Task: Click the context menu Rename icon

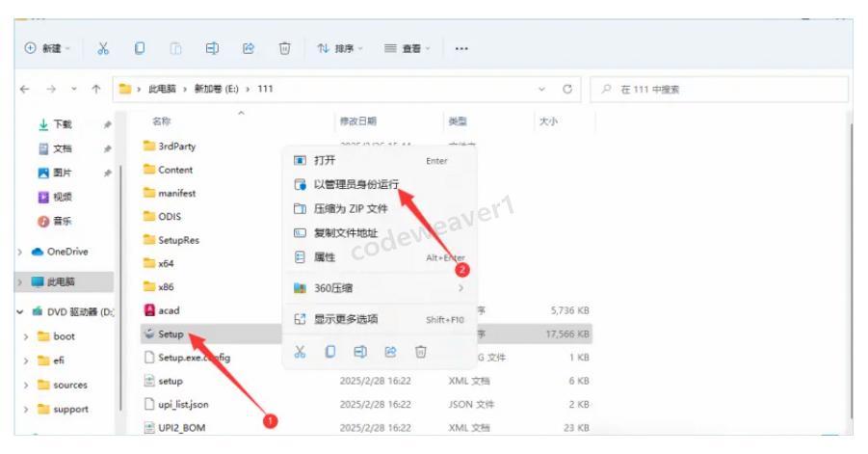Action: [x=360, y=352]
